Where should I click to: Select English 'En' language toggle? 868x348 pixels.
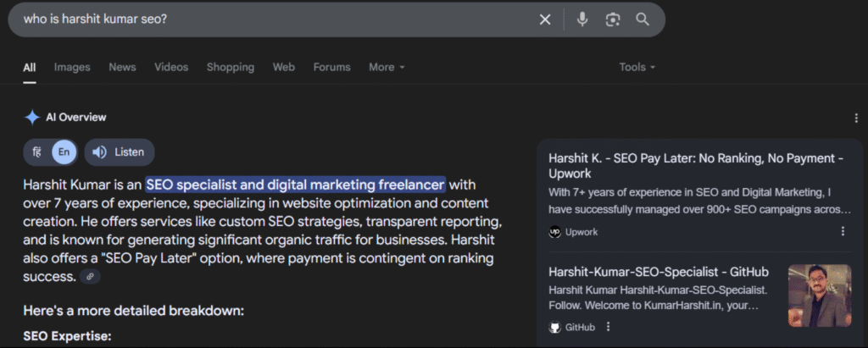tap(64, 152)
